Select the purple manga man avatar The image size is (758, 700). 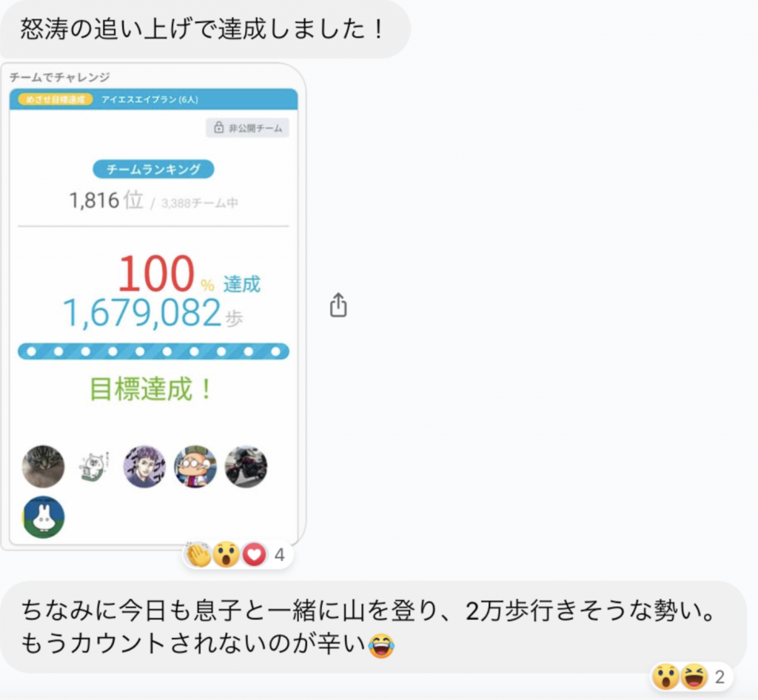[144, 467]
